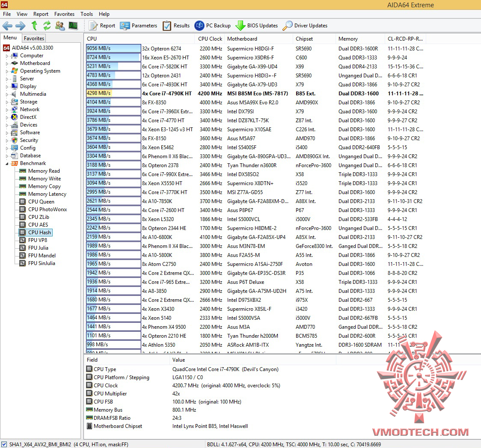Viewport: 481px width, 448px height.
Task: Click the green monitor graph toolbar icon
Action: pos(73,26)
